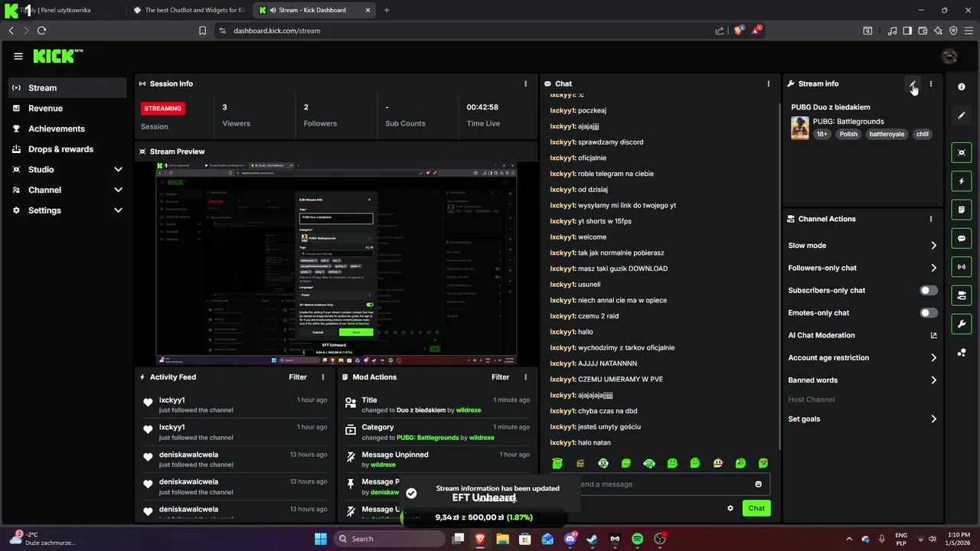Open Activity Feed Filter
Screen dimensions: 980x551
[298, 377]
